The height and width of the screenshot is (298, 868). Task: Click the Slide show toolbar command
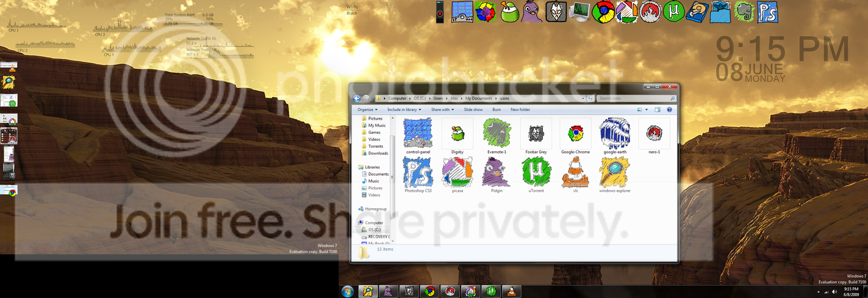tap(473, 109)
